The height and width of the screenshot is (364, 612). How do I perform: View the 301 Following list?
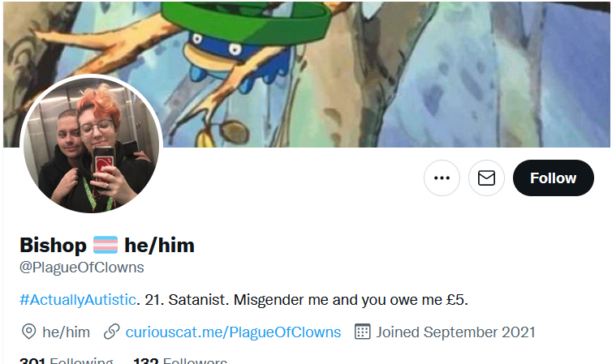point(67,361)
